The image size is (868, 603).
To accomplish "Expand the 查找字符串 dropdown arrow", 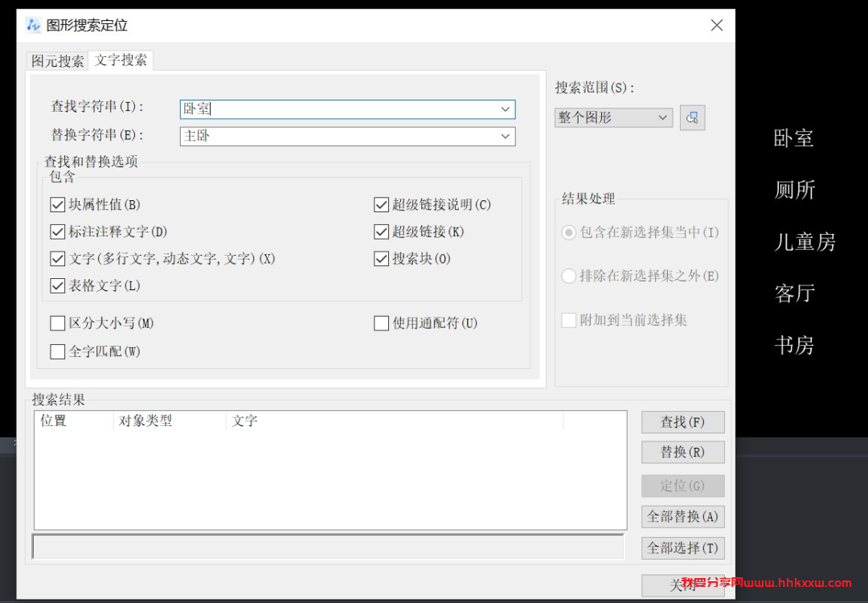I will (505, 109).
